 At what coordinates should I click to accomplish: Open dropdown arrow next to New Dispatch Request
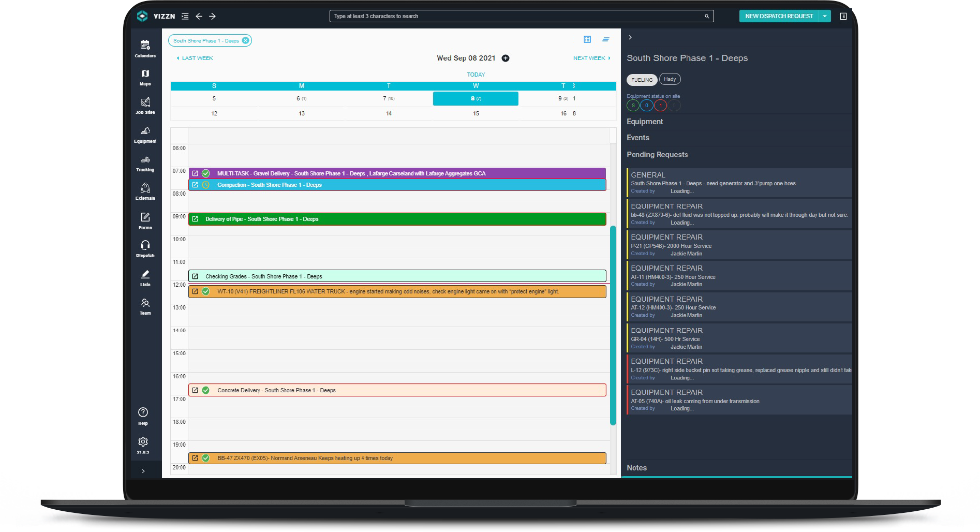point(825,16)
